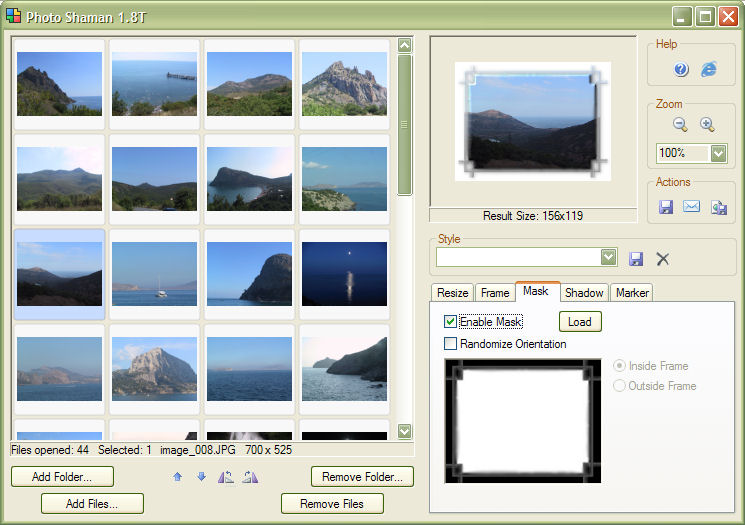Image resolution: width=745 pixels, height=525 pixels.
Task: Switch to the Frame tab
Action: point(495,293)
